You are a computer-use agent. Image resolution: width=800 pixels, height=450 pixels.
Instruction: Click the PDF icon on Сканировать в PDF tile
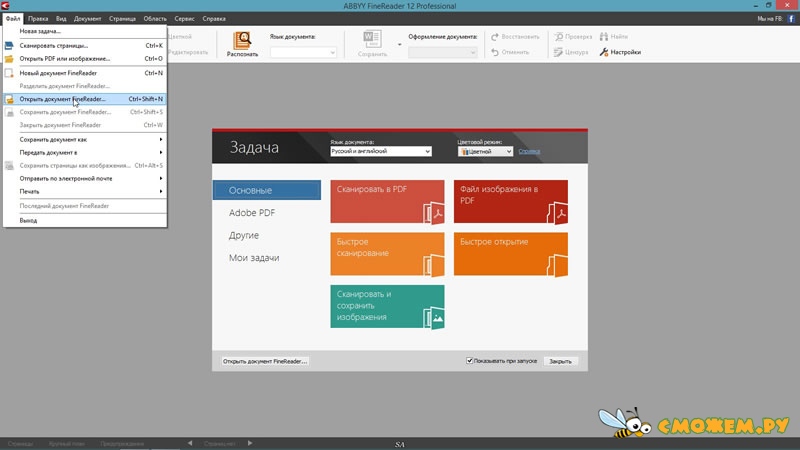434,212
